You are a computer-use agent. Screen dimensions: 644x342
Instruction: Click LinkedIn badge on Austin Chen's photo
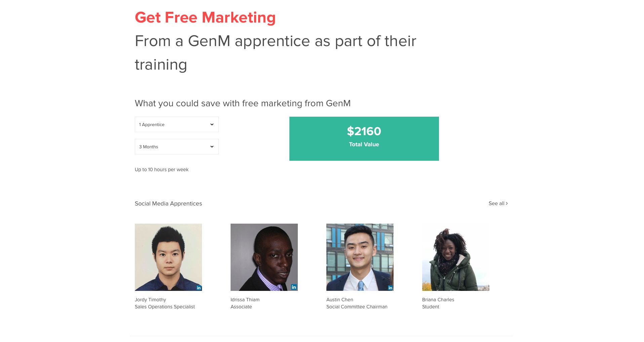(390, 288)
